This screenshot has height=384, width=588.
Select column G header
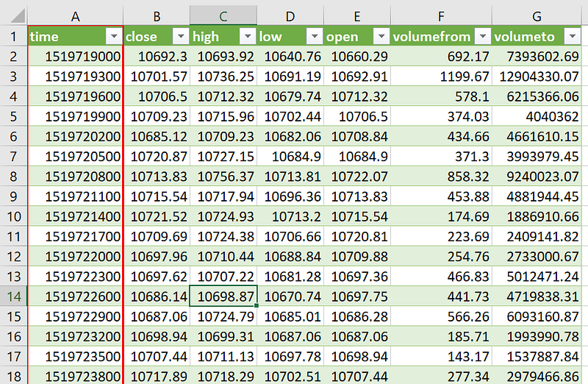(537, 16)
